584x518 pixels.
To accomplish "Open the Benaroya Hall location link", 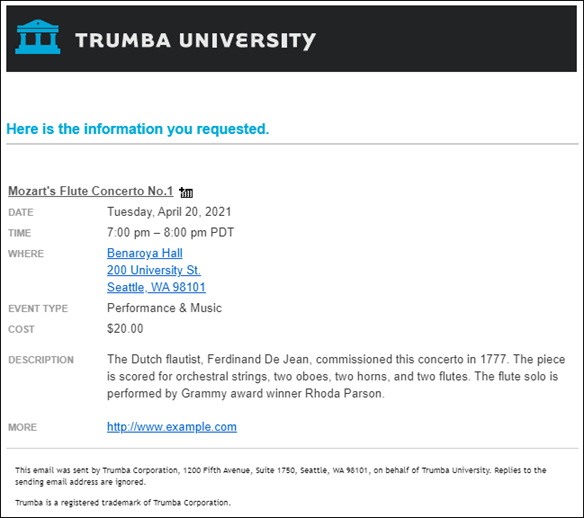I will point(145,253).
